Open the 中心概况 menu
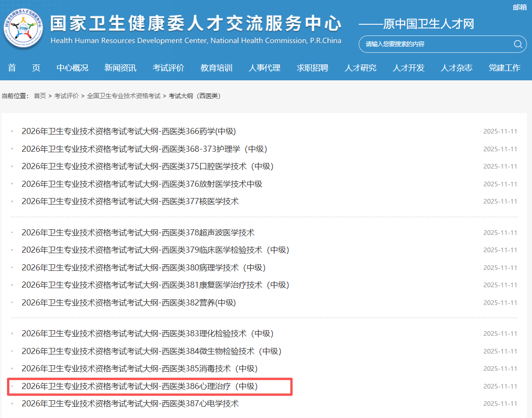The image size is (532, 418). pyautogui.click(x=72, y=68)
